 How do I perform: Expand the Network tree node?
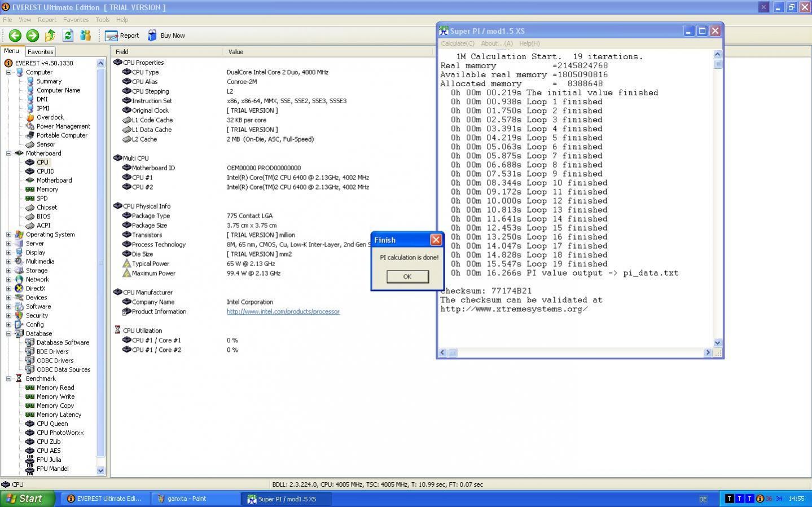click(8, 280)
